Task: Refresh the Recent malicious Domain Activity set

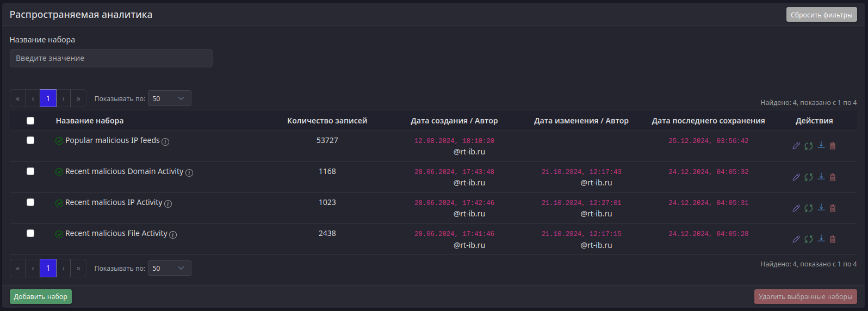Action: coord(809,177)
